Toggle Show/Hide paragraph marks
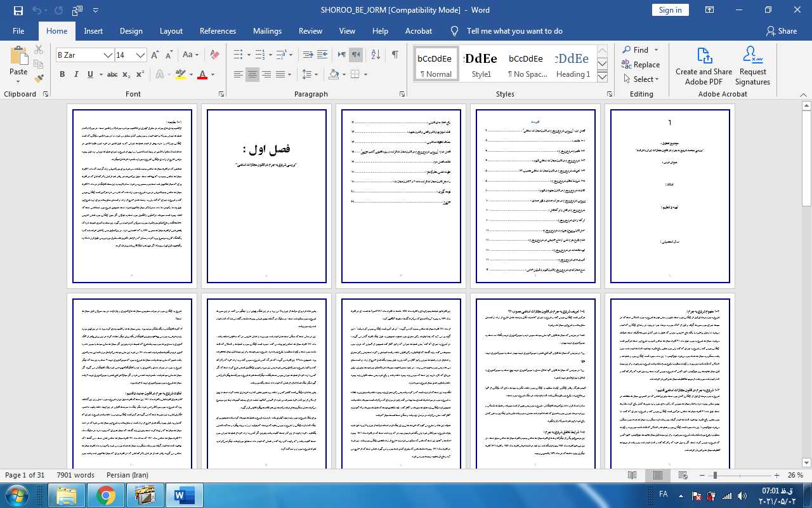 (395, 55)
